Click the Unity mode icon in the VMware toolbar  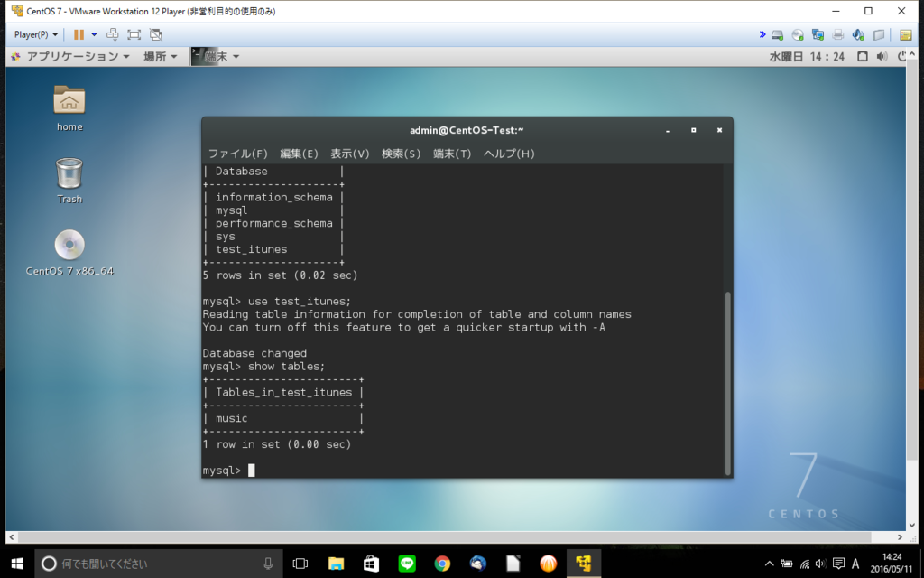pos(155,34)
